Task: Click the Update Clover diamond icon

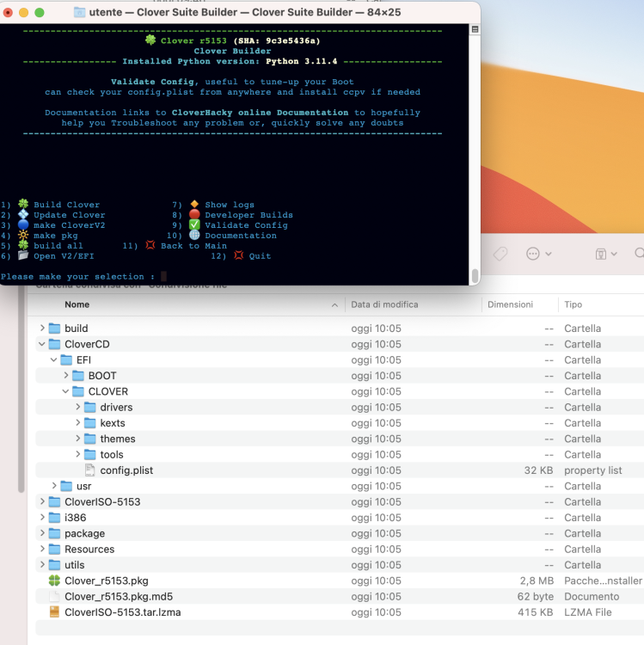Action: coord(23,214)
